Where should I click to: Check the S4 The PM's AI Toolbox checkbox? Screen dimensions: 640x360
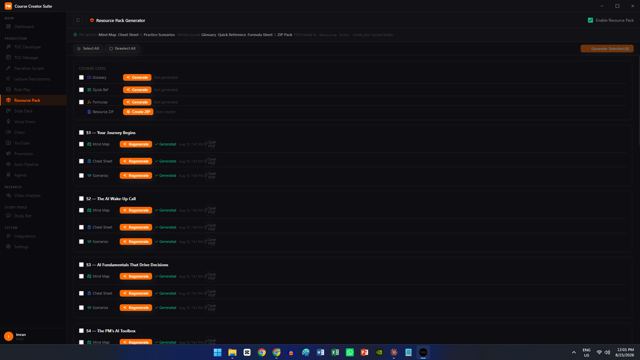pos(81,331)
